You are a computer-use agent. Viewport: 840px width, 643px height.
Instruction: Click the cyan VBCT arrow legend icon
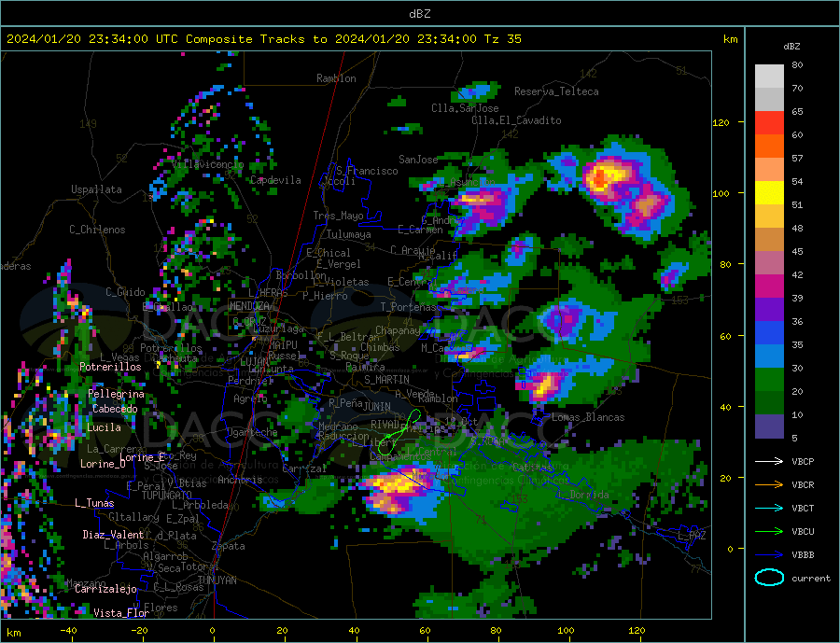click(x=769, y=508)
